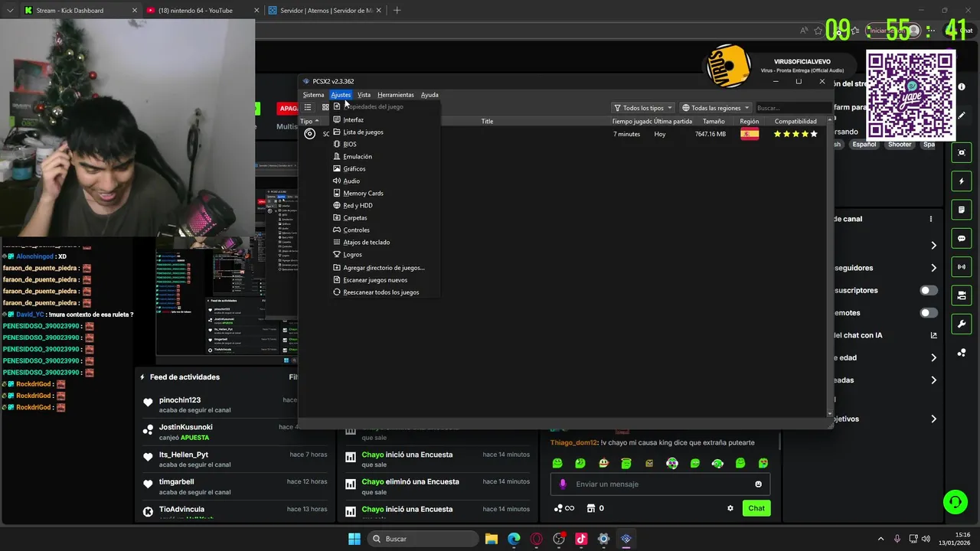
Task: Click the green Chat send button
Action: pos(756,508)
